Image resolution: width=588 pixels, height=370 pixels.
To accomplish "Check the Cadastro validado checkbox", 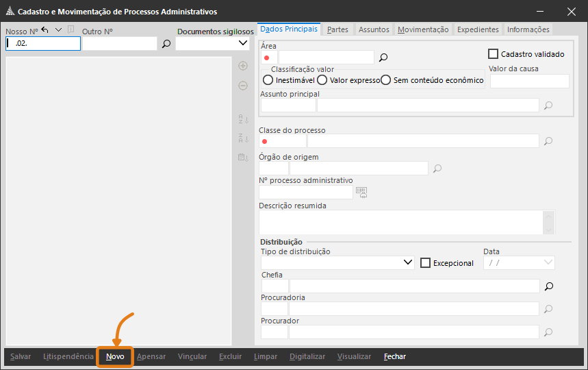I will (x=493, y=53).
